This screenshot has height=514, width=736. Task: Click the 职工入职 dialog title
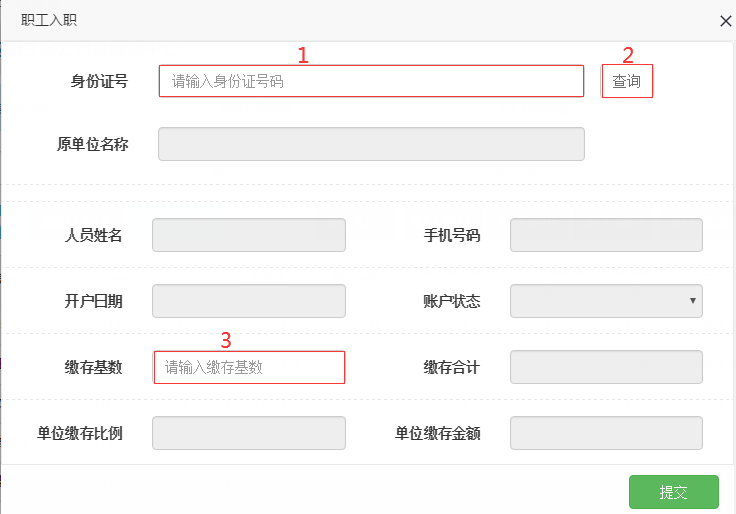(49, 20)
